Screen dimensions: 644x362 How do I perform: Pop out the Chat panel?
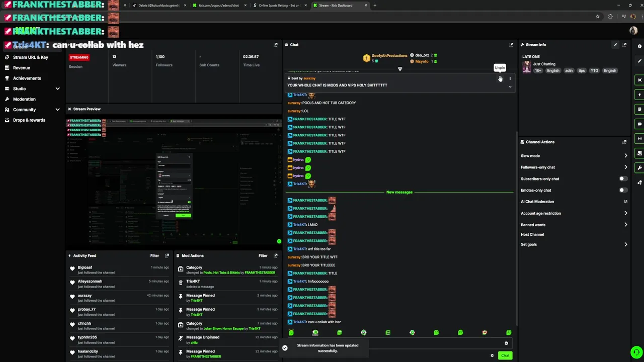pyautogui.click(x=511, y=45)
